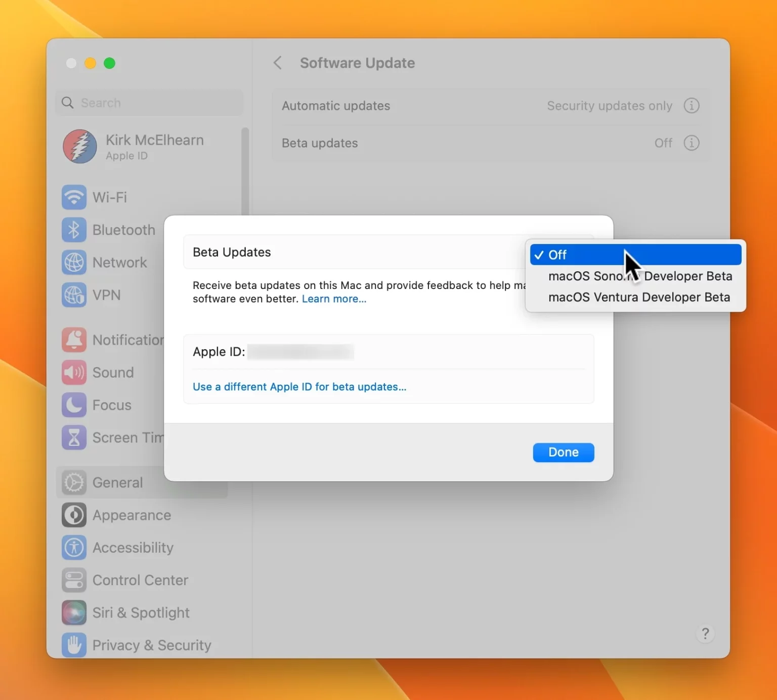Click Kirk McElhearn's Apple ID avatar
The width and height of the screenshot is (777, 700).
(x=79, y=146)
